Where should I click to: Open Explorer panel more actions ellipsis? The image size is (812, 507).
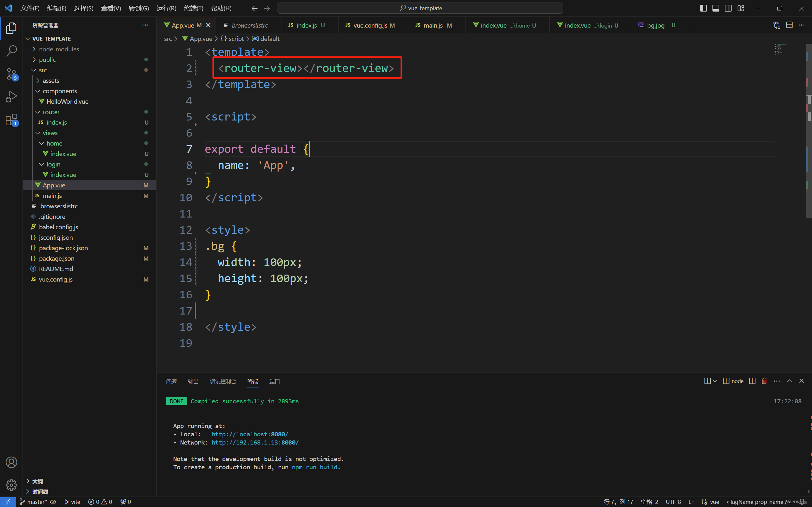coord(145,25)
